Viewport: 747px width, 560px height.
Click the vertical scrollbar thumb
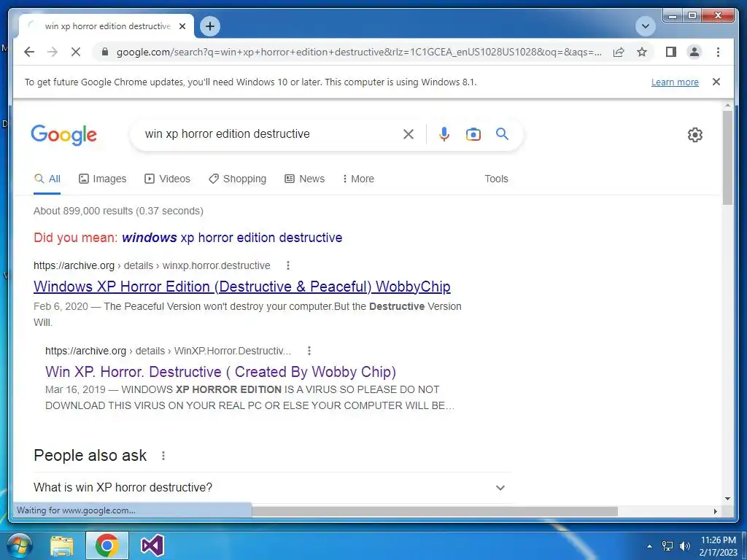tap(727, 157)
